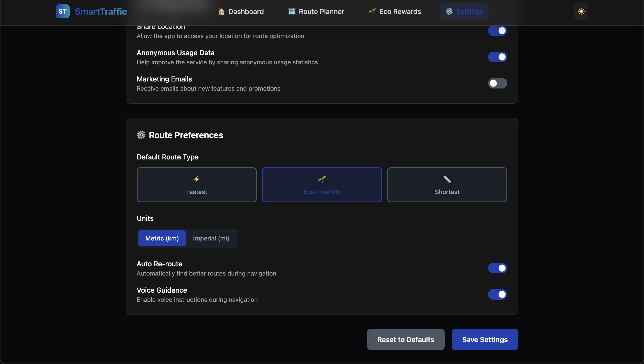Select Metric (km) units option
The image size is (644, 364).
pos(162,238)
